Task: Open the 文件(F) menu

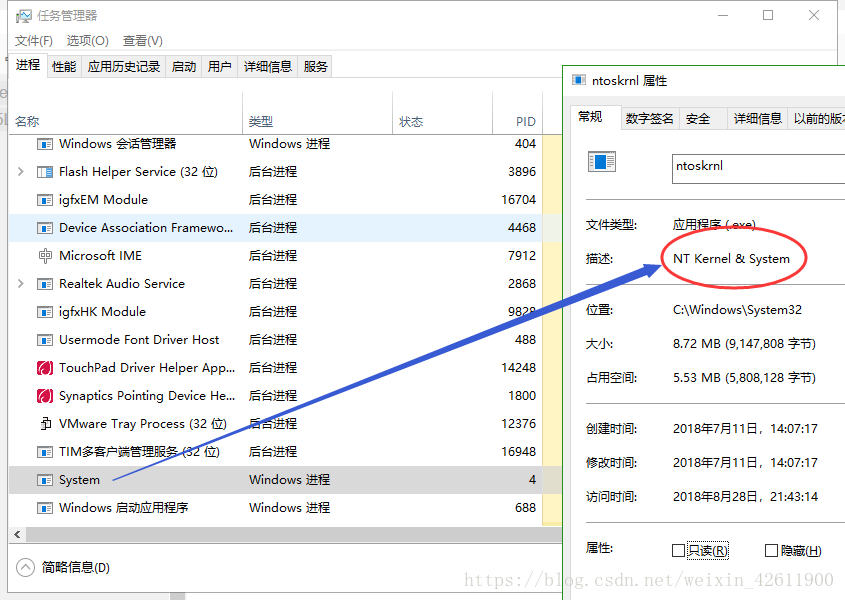Action: tap(33, 41)
